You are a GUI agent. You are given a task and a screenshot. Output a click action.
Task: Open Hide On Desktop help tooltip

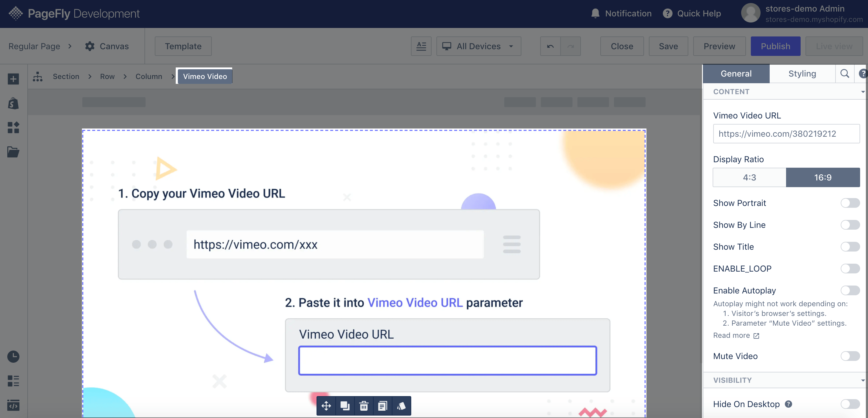(788, 404)
